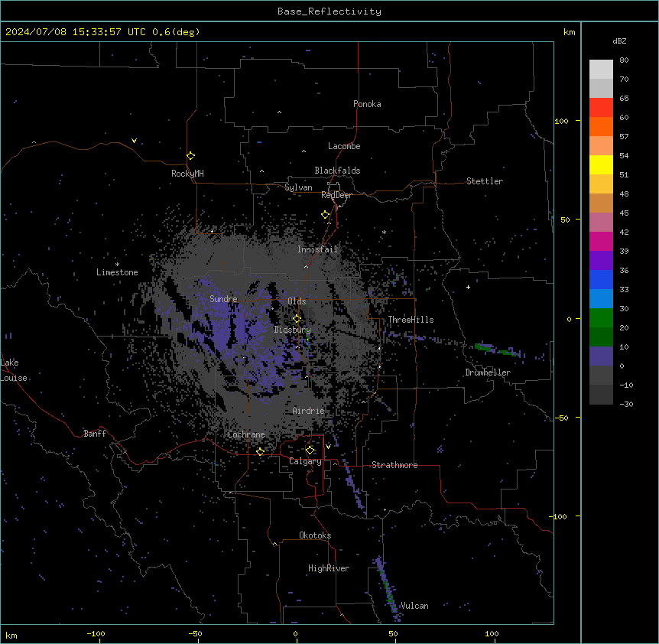The image size is (659, 644).
Task: Click the yellow V marker east of Calgary
Action: [328, 447]
